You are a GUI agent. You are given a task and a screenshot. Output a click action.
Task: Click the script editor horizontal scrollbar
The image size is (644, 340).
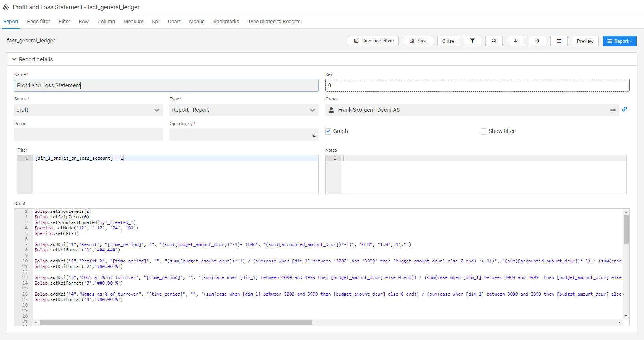tap(176, 323)
